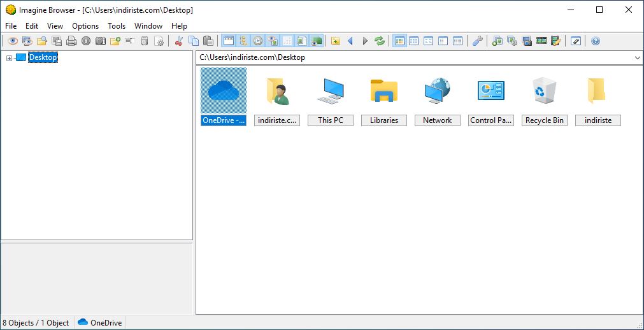The width and height of the screenshot is (644, 330).
Task: Click the file properties gear page icon
Action: [159, 41]
